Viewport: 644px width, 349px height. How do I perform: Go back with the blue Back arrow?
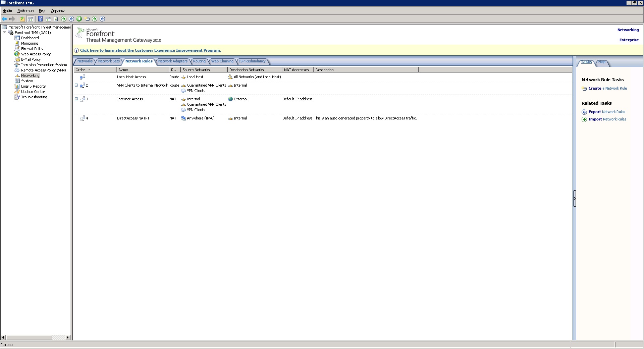tap(4, 19)
